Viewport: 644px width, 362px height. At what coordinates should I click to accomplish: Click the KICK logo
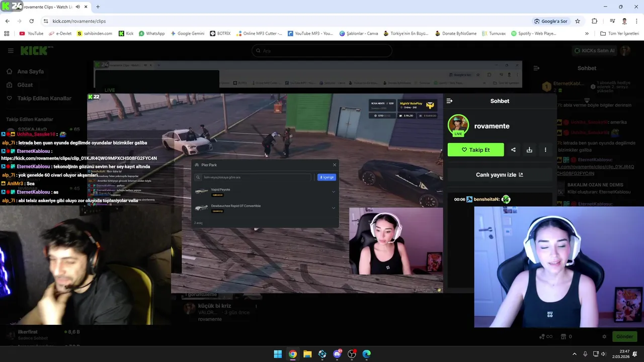[x=34, y=50]
